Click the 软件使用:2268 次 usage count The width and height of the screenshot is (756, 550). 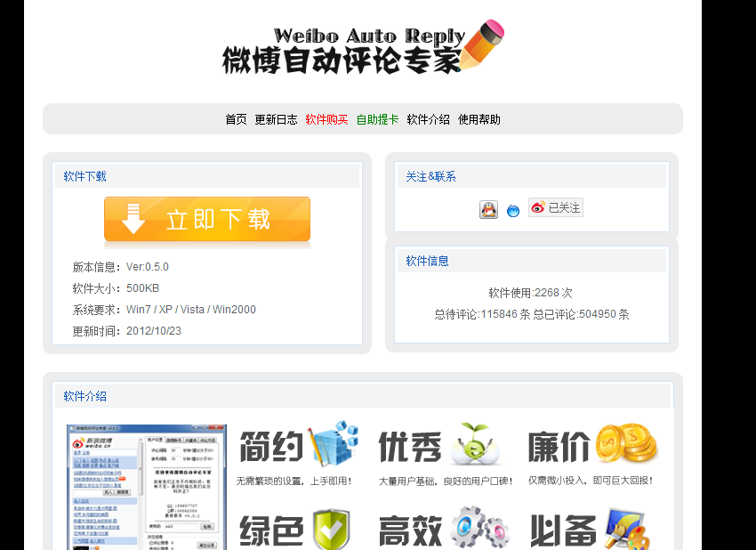coord(531,293)
